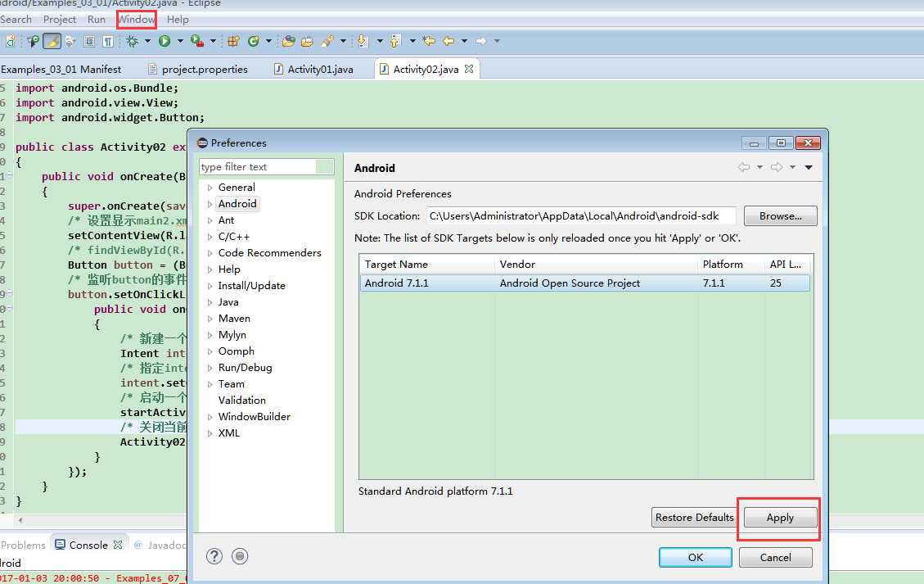Viewport: 924px width, 584px height.
Task: Click the Back navigation arrow in Eclipse toolbar
Action: (x=448, y=41)
